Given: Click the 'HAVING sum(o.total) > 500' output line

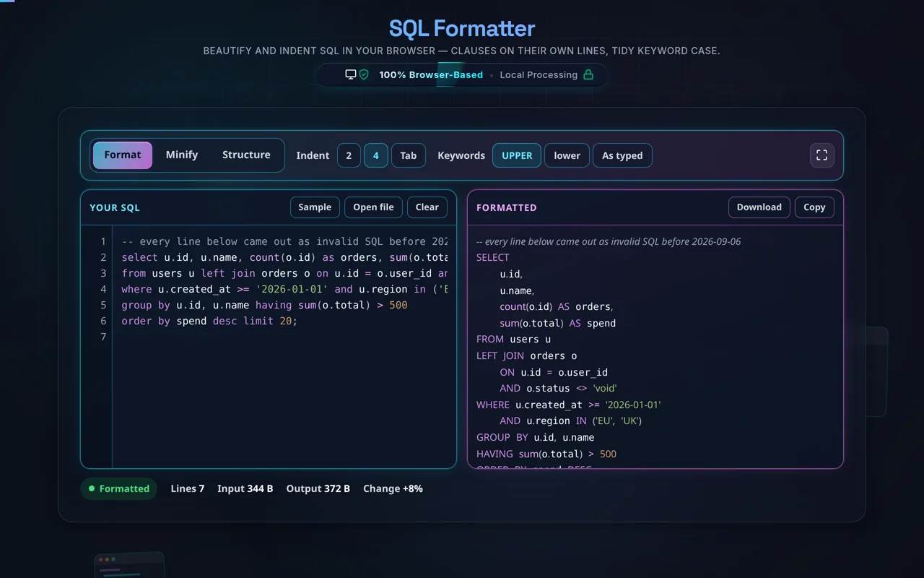Looking at the screenshot, I should pos(546,454).
